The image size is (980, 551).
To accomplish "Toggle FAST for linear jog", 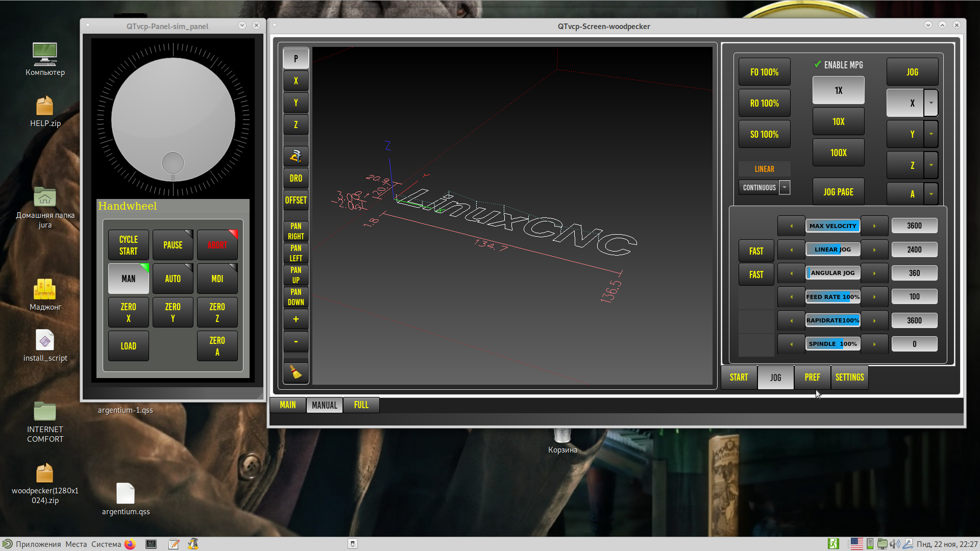I will [x=756, y=251].
